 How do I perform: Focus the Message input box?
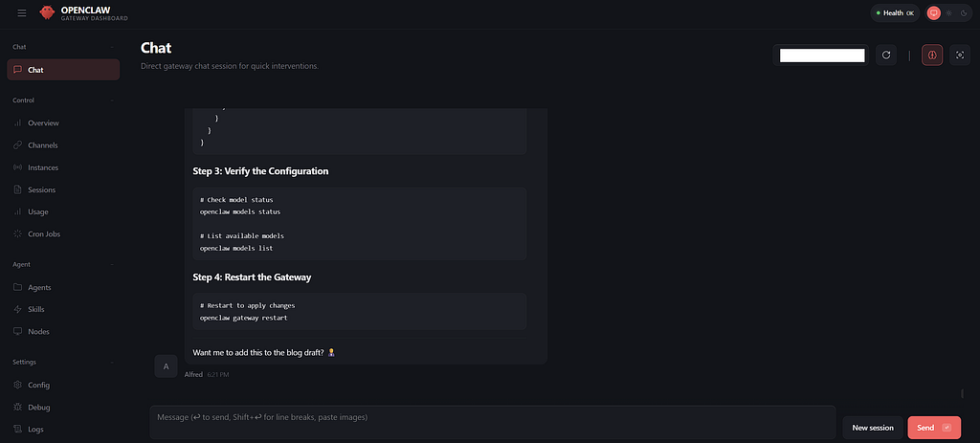[493, 422]
